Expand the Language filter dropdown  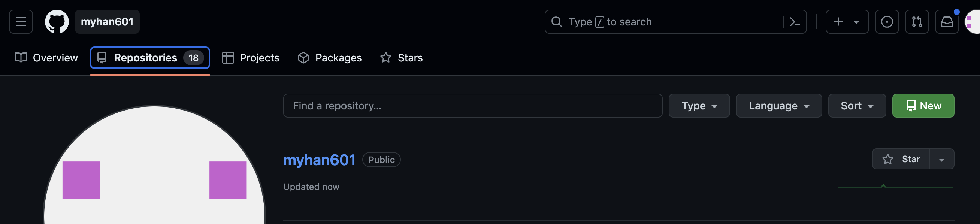779,106
